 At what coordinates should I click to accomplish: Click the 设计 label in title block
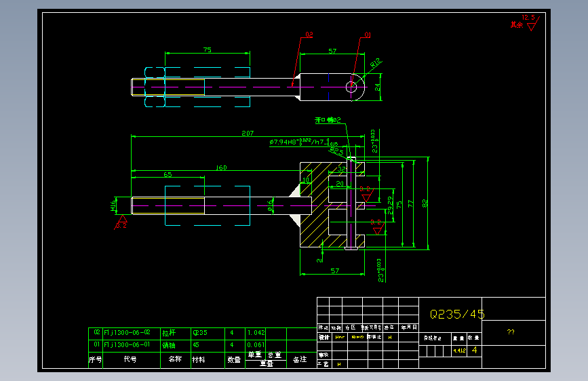click(324, 337)
